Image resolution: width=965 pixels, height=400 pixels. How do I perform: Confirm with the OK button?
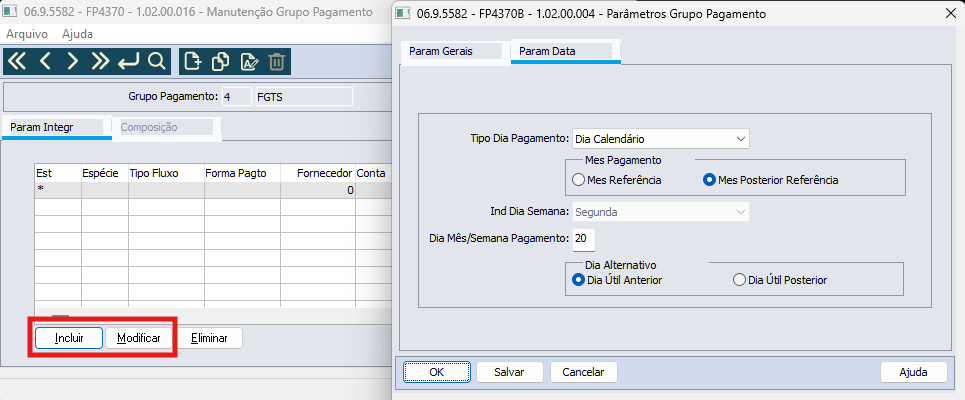point(437,372)
